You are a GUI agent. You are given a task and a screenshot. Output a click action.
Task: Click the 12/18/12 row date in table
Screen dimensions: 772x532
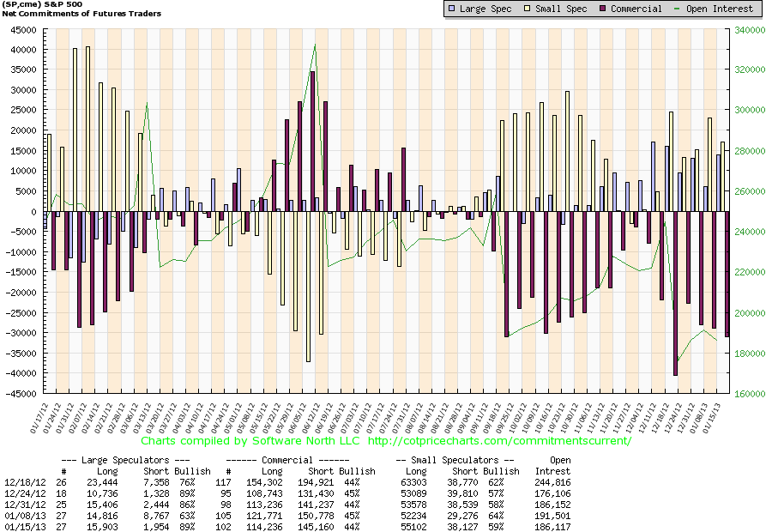25,483
